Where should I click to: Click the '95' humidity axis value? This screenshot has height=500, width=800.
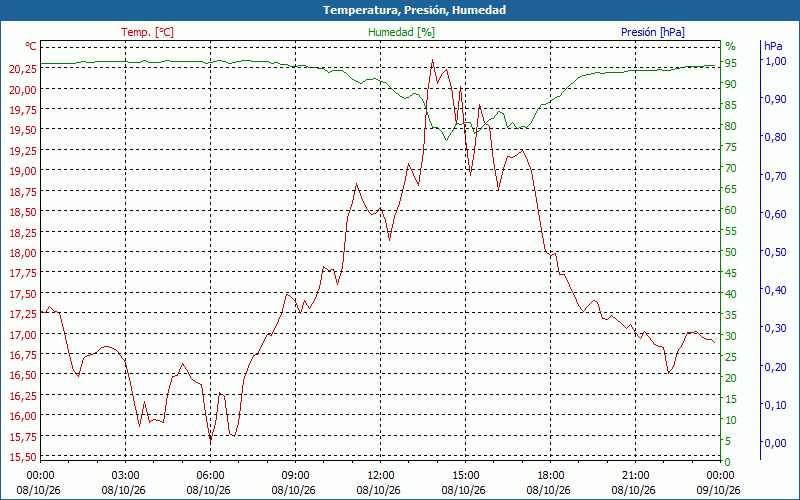tap(731, 63)
